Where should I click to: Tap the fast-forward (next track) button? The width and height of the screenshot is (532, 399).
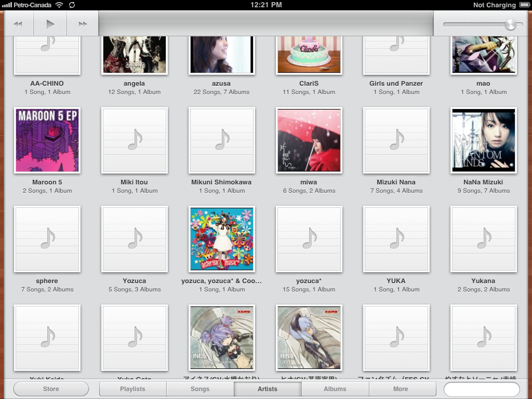point(83,24)
